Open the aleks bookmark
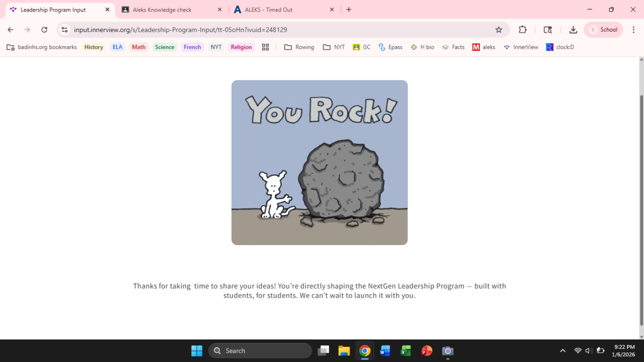 click(x=484, y=47)
